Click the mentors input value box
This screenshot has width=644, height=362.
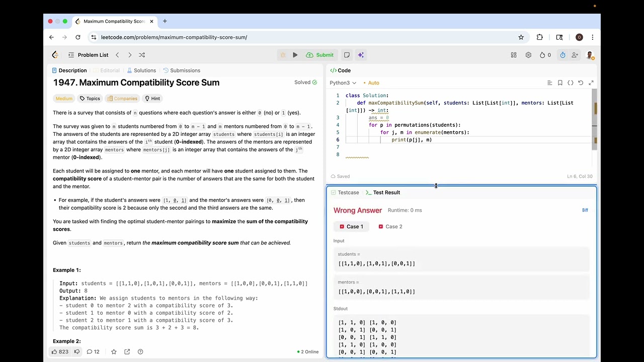click(x=461, y=288)
